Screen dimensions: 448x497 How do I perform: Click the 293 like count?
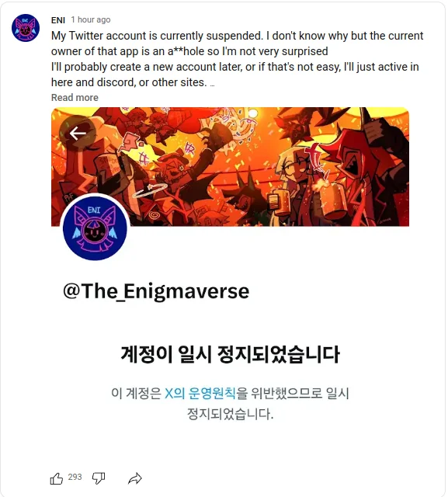(x=75, y=477)
